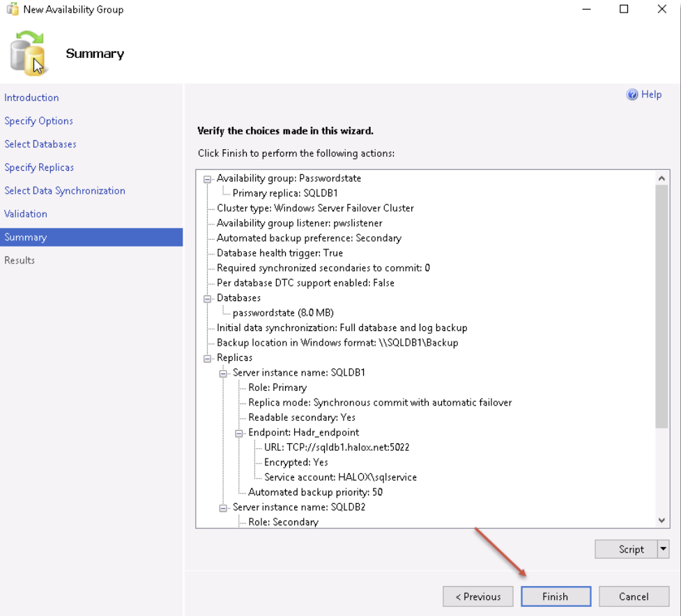Click the Finish button

556,596
